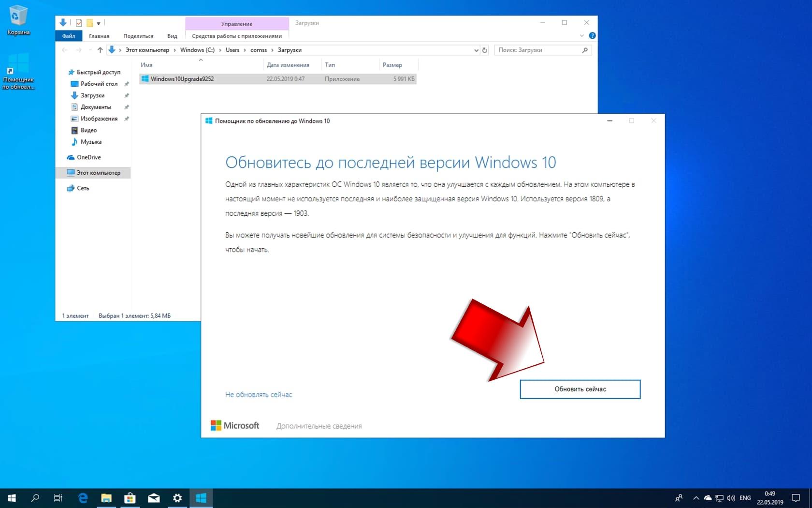
Task: Show hidden system tray icons
Action: point(696,498)
